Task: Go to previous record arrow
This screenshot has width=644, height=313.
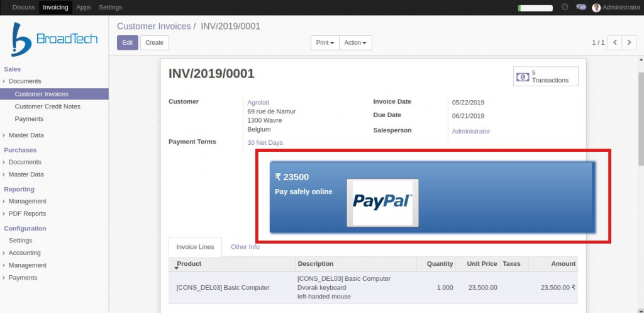Action: 614,42
